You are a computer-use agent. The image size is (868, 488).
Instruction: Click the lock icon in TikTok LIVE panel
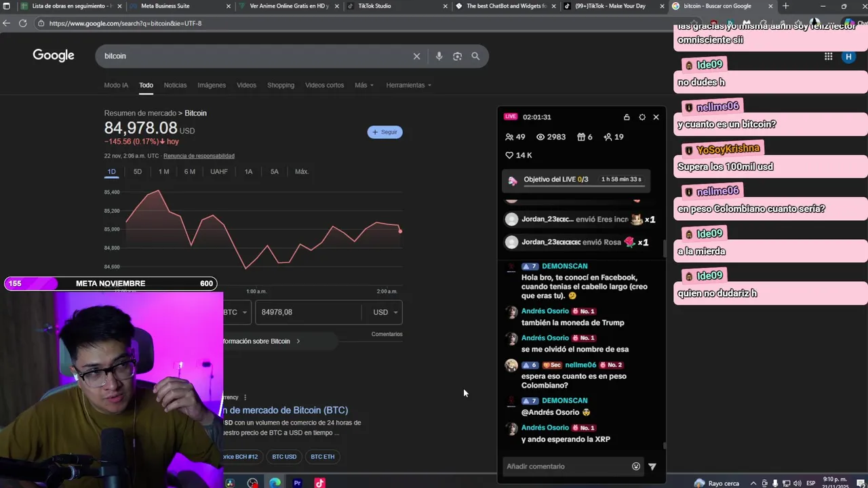(x=627, y=117)
